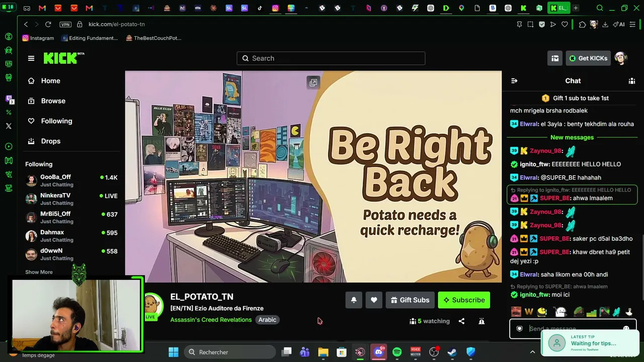
Task: Jump to New messages in chat
Action: pyautogui.click(x=572, y=137)
